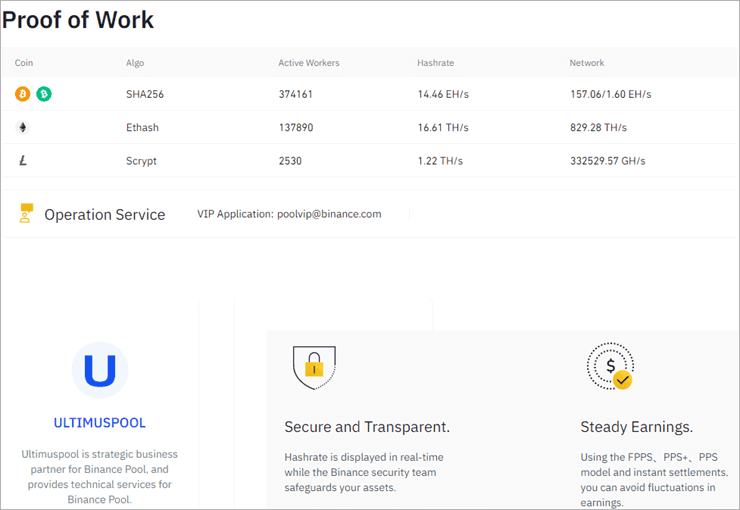Viewport: 740px width, 510px height.
Task: Click the Ultimuspool U logo
Action: [x=100, y=370]
